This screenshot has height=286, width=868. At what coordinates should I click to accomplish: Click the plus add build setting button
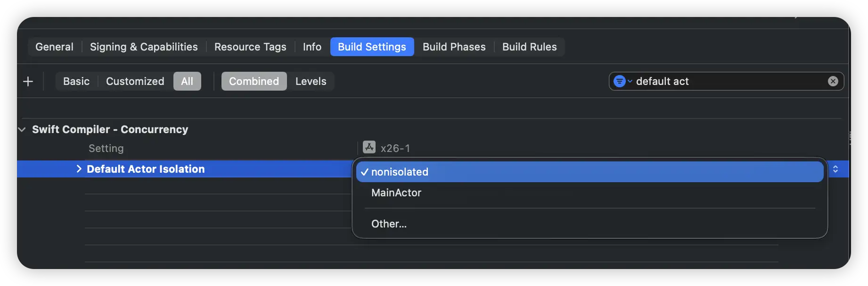pyautogui.click(x=28, y=82)
